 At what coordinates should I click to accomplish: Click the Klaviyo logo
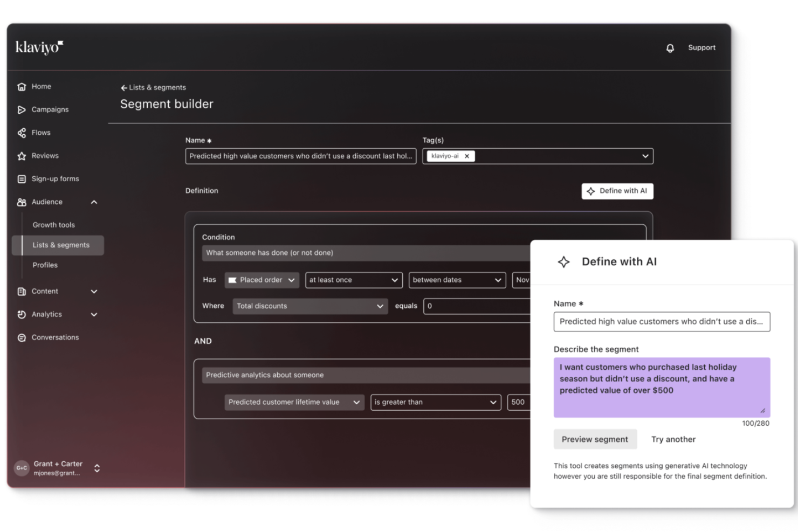[39, 47]
